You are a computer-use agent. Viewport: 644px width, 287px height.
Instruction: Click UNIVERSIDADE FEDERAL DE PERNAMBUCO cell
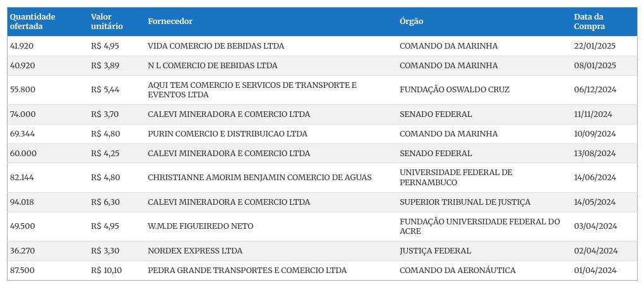pyautogui.click(x=456, y=178)
